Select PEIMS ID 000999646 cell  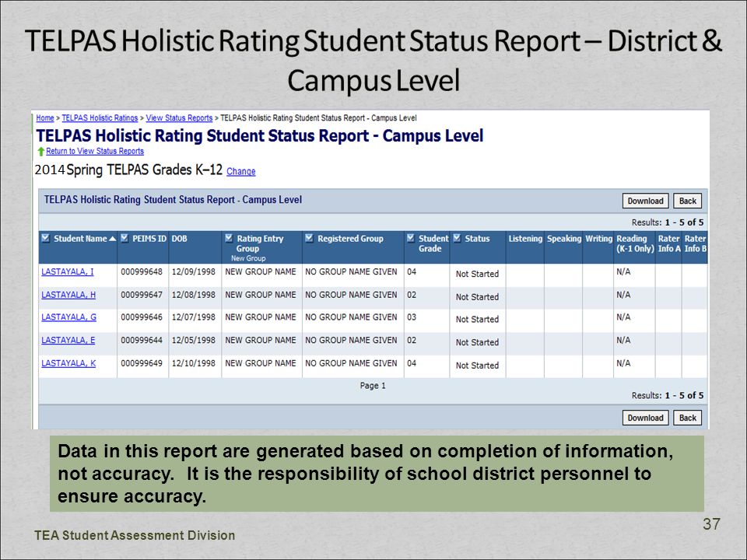142,317
